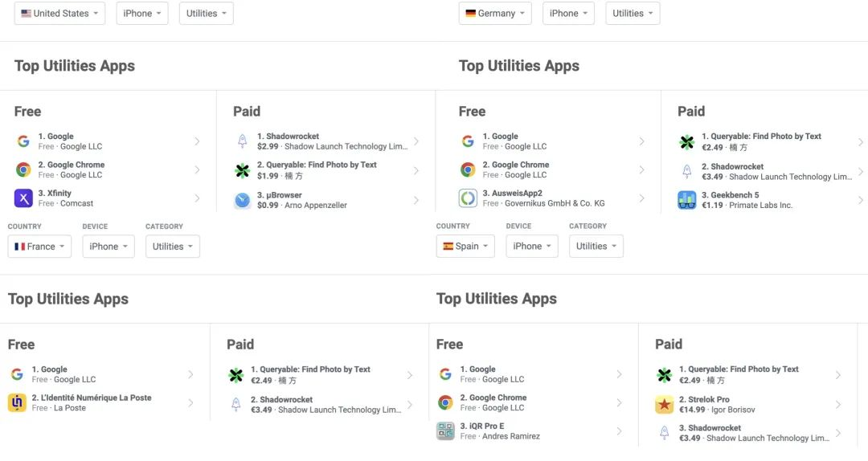
Task: Click the '€14.99 · Igor Borisov' text
Action: tap(717, 410)
